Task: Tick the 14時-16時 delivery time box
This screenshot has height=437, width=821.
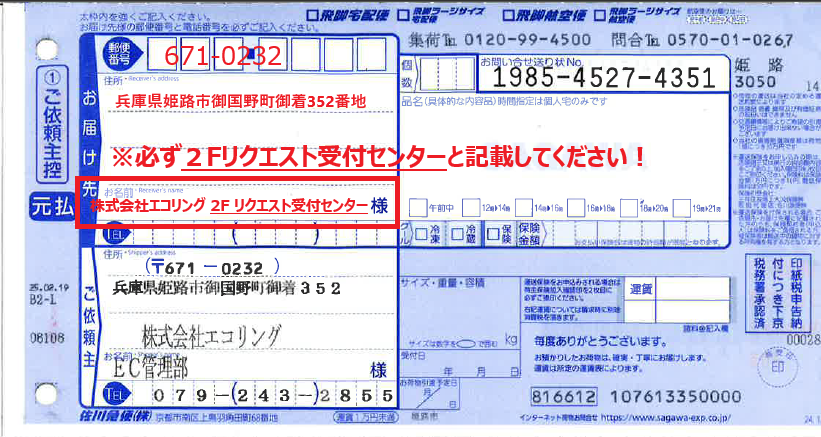Action: (x=524, y=208)
